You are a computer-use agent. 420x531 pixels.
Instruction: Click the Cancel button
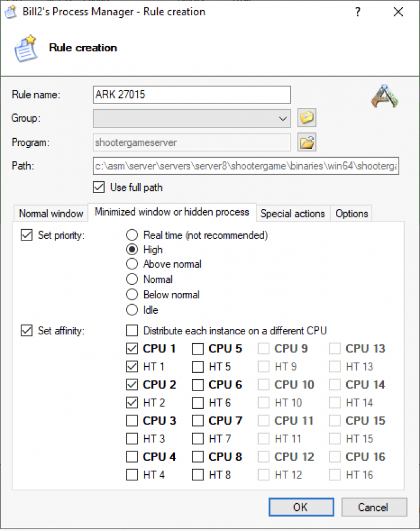point(373,507)
